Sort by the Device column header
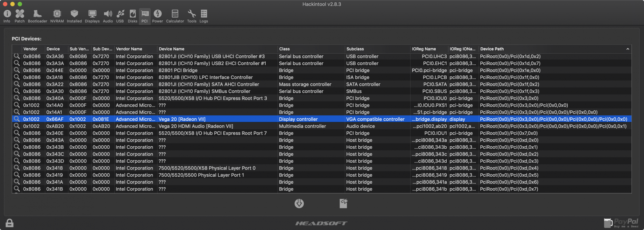This screenshot has width=644, height=230. [x=56, y=49]
